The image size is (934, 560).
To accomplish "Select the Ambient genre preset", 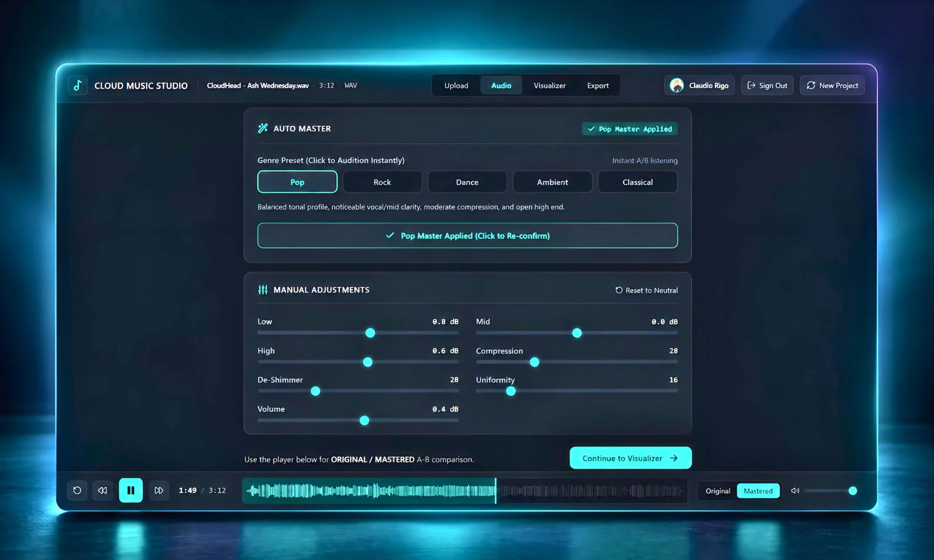I will pos(552,182).
